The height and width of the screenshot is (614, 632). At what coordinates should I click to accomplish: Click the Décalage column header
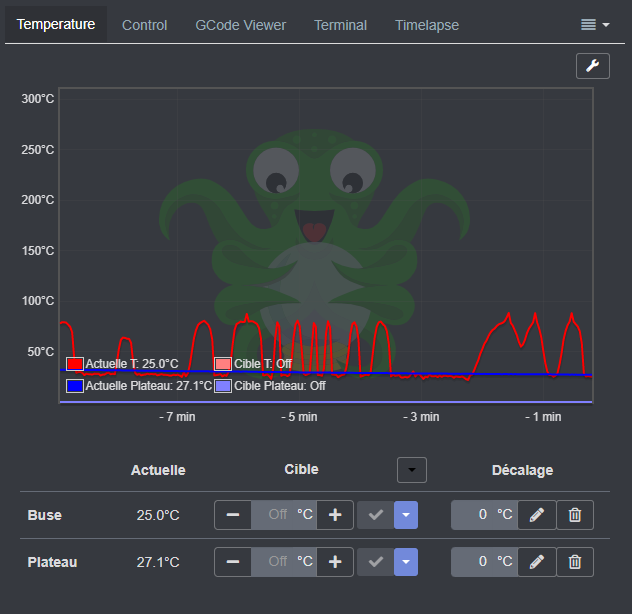(522, 470)
